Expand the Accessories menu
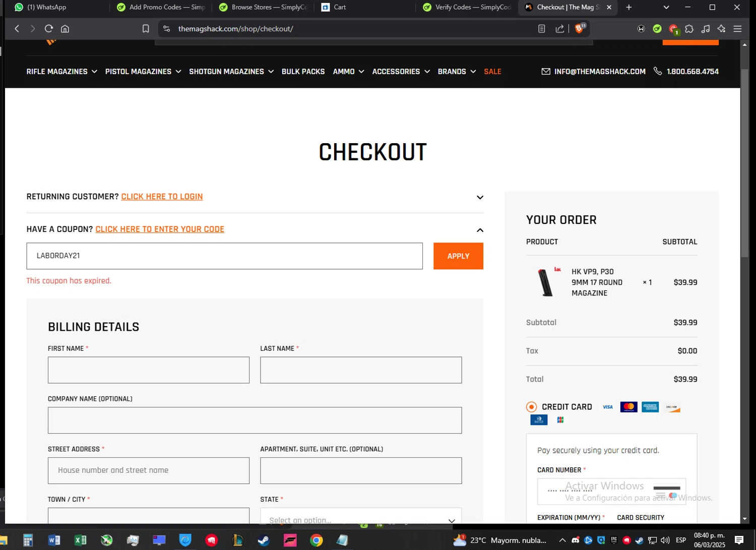The image size is (756, 550). [401, 72]
